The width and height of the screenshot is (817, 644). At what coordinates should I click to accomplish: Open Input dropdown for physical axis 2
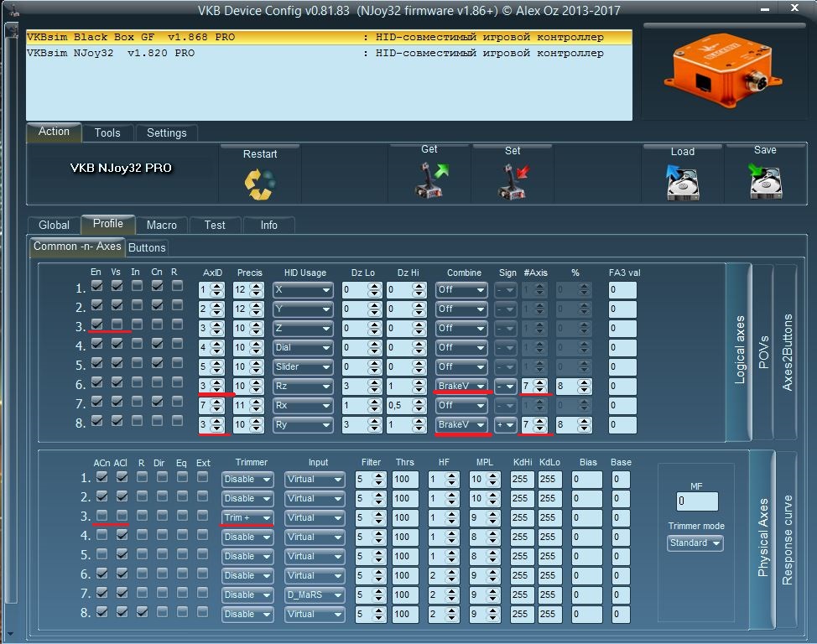pos(315,499)
